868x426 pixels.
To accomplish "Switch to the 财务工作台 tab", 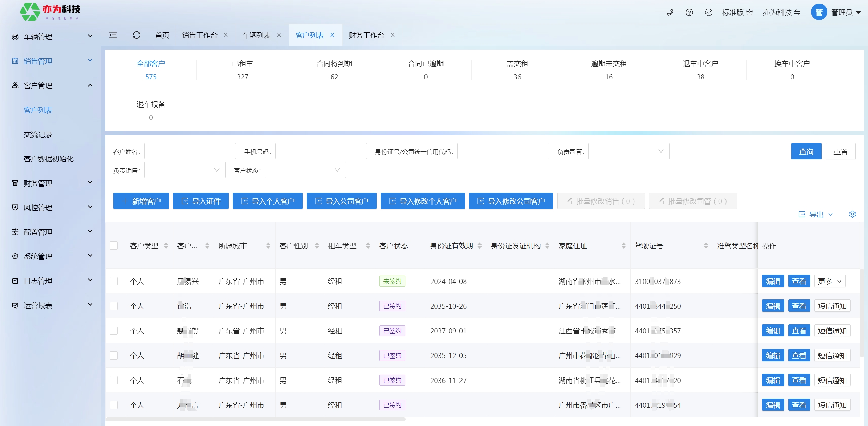I will (x=366, y=35).
